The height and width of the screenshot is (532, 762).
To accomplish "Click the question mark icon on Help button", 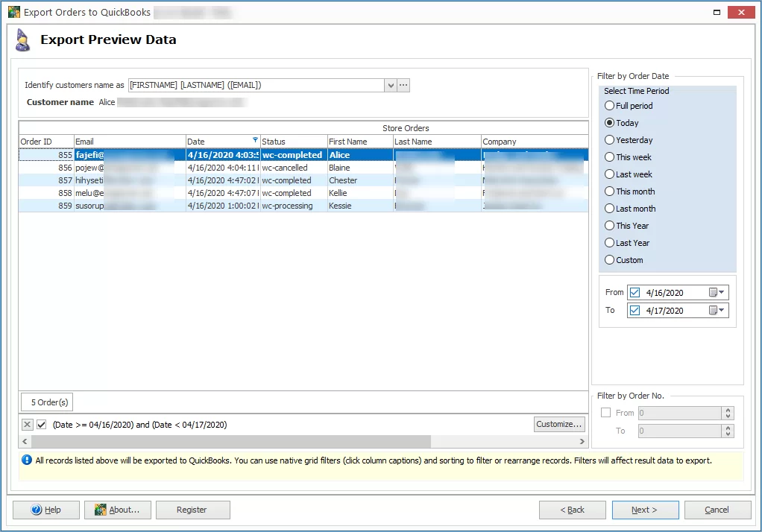I will [x=35, y=510].
